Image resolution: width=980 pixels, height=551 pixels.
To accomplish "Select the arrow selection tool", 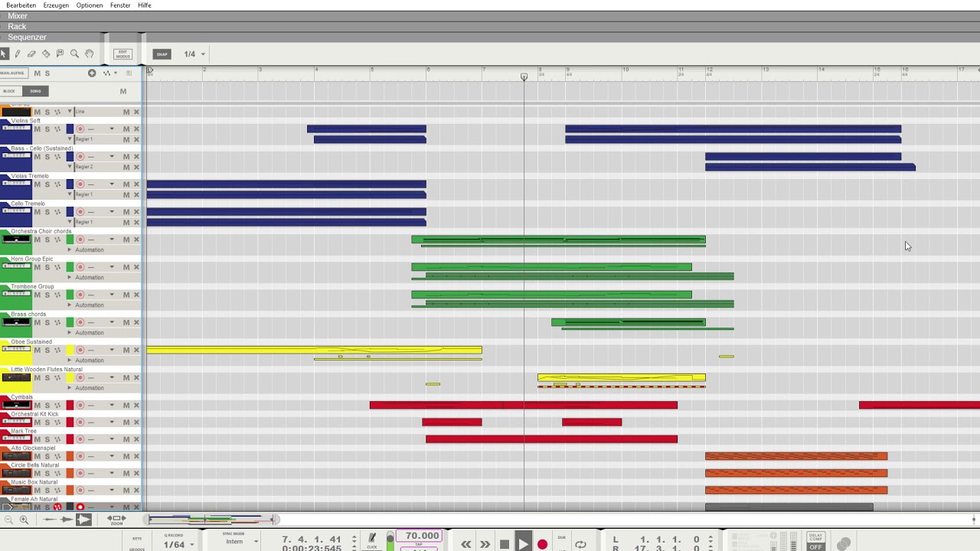I will coord(4,54).
